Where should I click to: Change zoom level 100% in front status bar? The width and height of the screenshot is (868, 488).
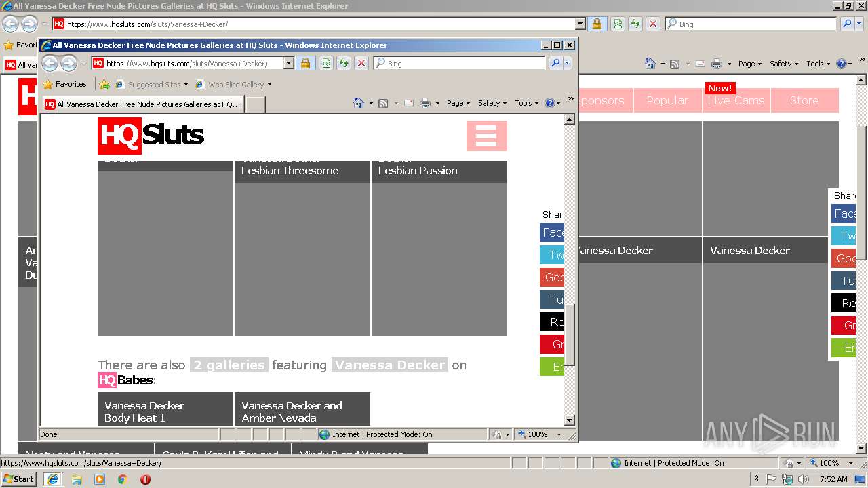540,434
